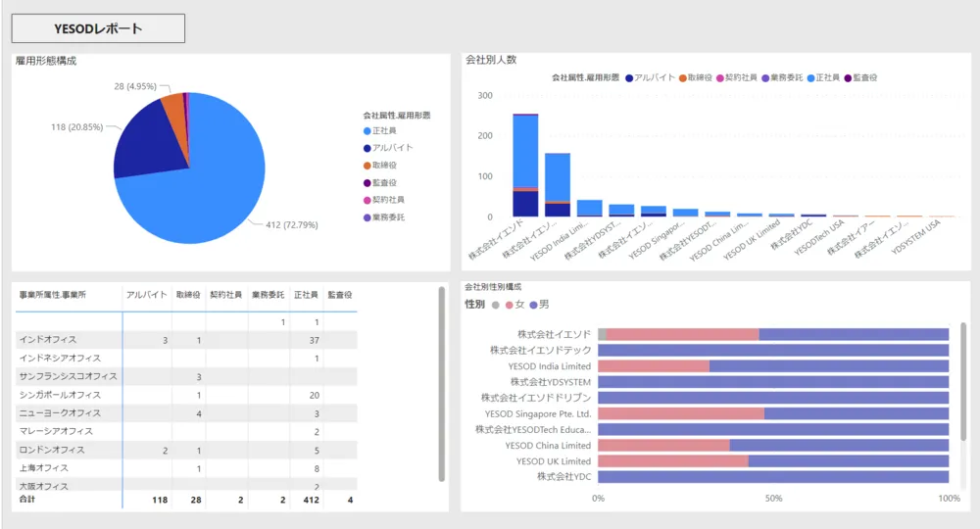This screenshot has height=529, width=980.
Task: Click the 株式会社YDC x-axis label in bar chart
Action: pos(791,234)
